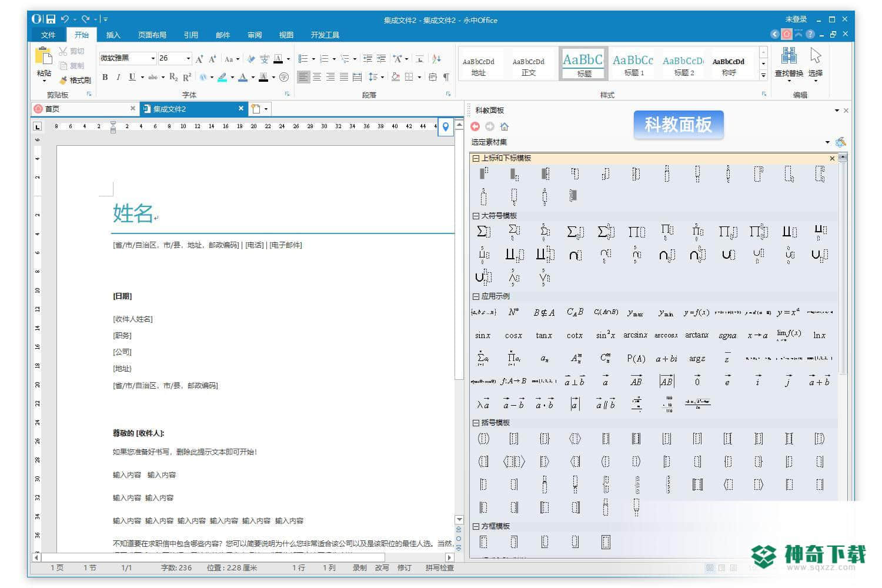Insert the arctanx example formula
Image resolution: width=882 pixels, height=588 pixels.
tap(697, 335)
